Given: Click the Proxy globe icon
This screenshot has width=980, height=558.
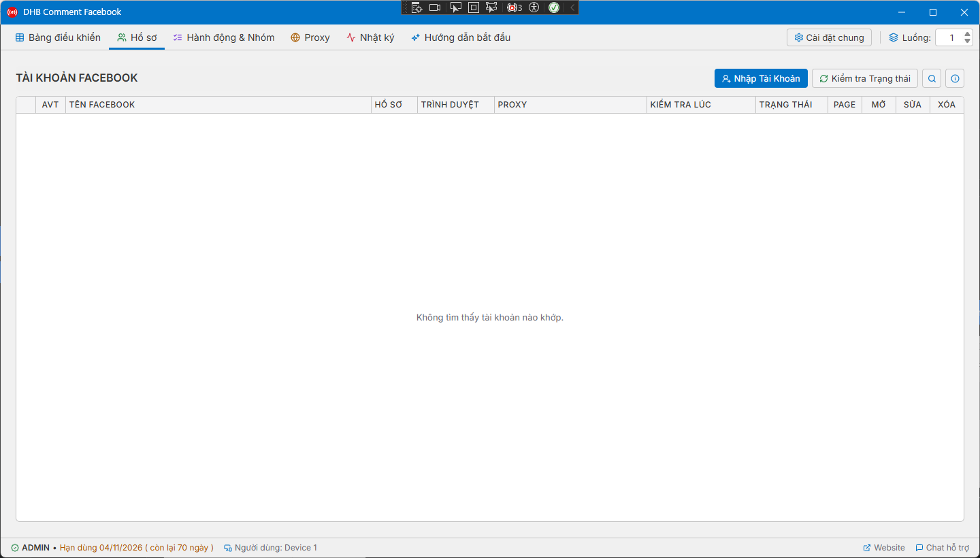Looking at the screenshot, I should coord(295,37).
